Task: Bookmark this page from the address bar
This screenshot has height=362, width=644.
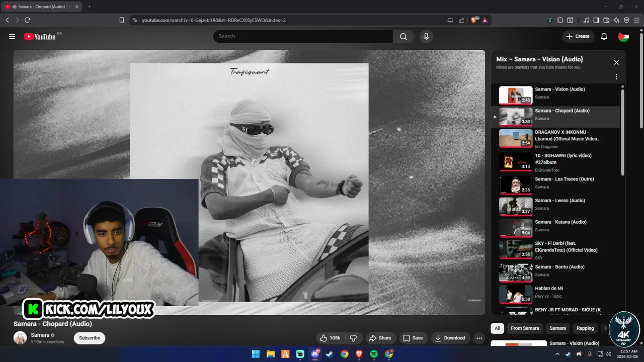Action: click(x=122, y=20)
